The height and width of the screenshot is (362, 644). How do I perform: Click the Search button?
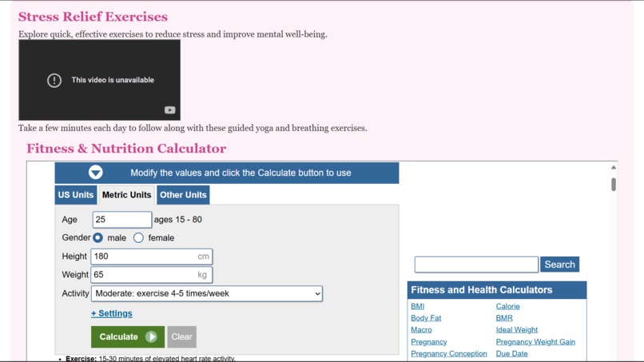click(x=560, y=265)
